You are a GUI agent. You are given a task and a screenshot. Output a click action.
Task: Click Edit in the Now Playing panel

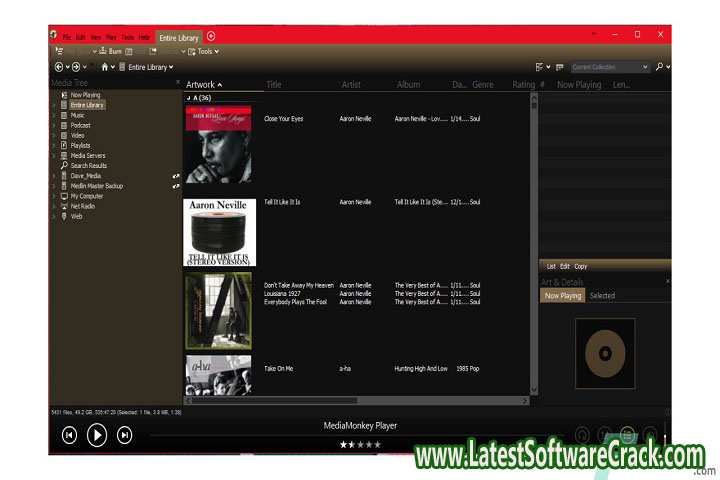(565, 266)
